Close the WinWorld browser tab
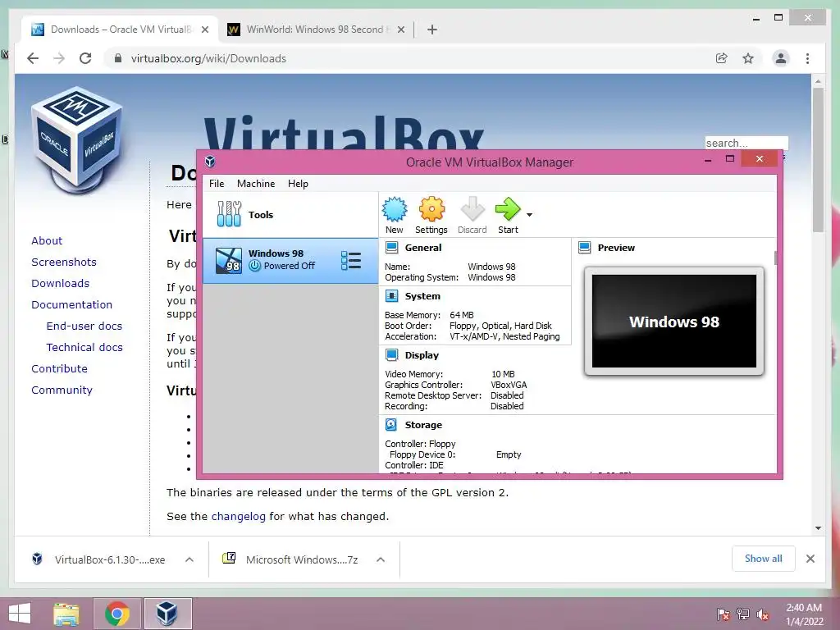Viewport: 840px width, 630px height. (x=400, y=30)
